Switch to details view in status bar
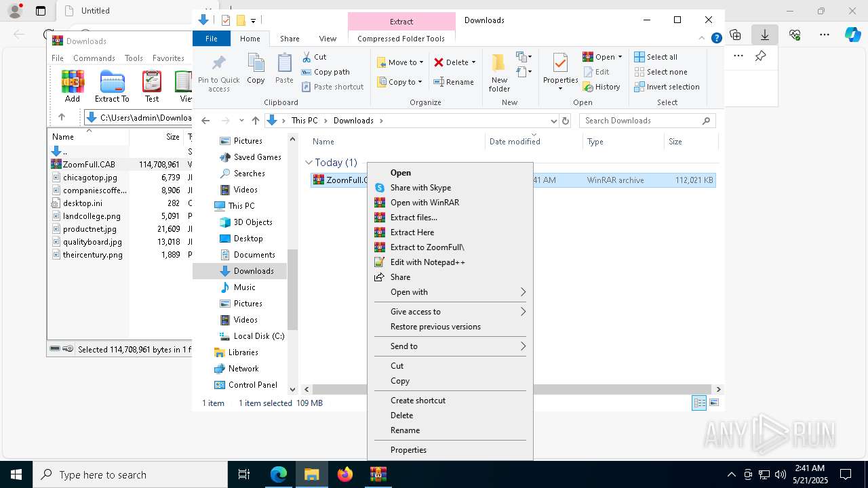The height and width of the screenshot is (488, 868). pyautogui.click(x=699, y=403)
